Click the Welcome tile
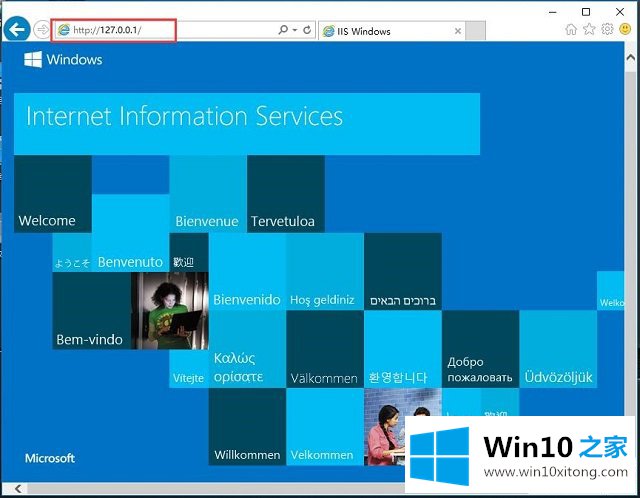 [x=53, y=194]
